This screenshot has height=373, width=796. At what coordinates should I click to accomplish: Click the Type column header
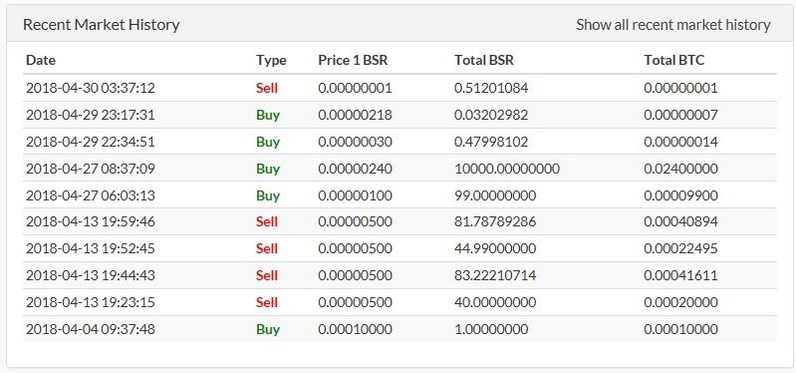point(271,60)
